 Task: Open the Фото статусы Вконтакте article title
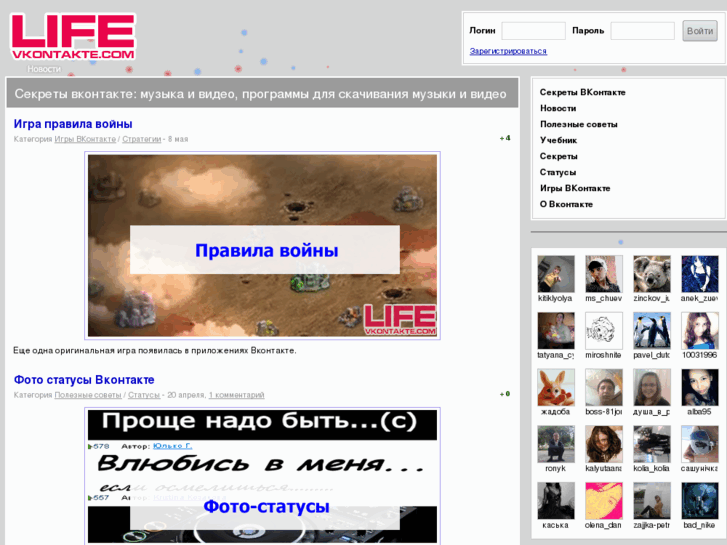click(x=84, y=380)
